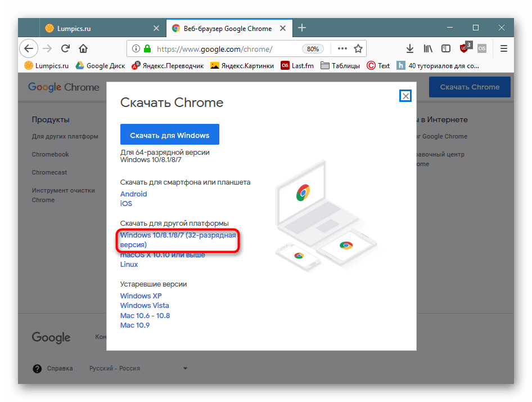Click the Google Chrome page logo
The image size is (532, 402).
click(64, 87)
